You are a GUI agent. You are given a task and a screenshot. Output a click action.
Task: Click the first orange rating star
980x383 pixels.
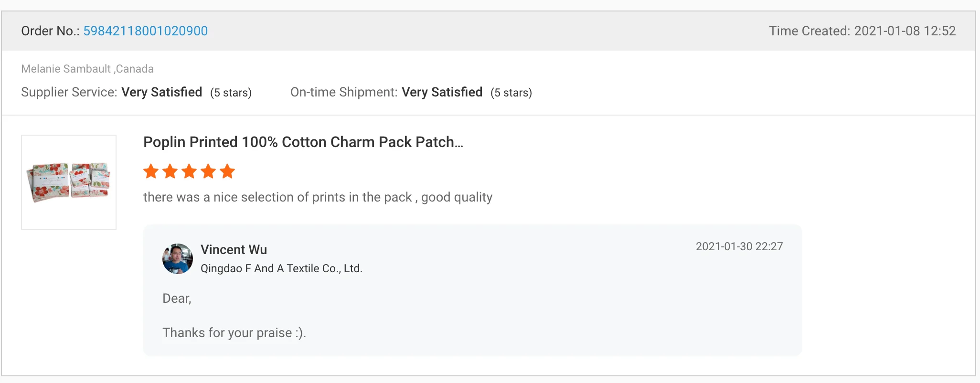[151, 171]
